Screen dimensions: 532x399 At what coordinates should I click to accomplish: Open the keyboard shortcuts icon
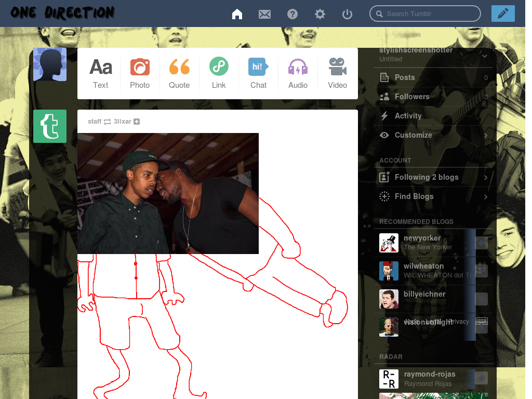coord(482,321)
